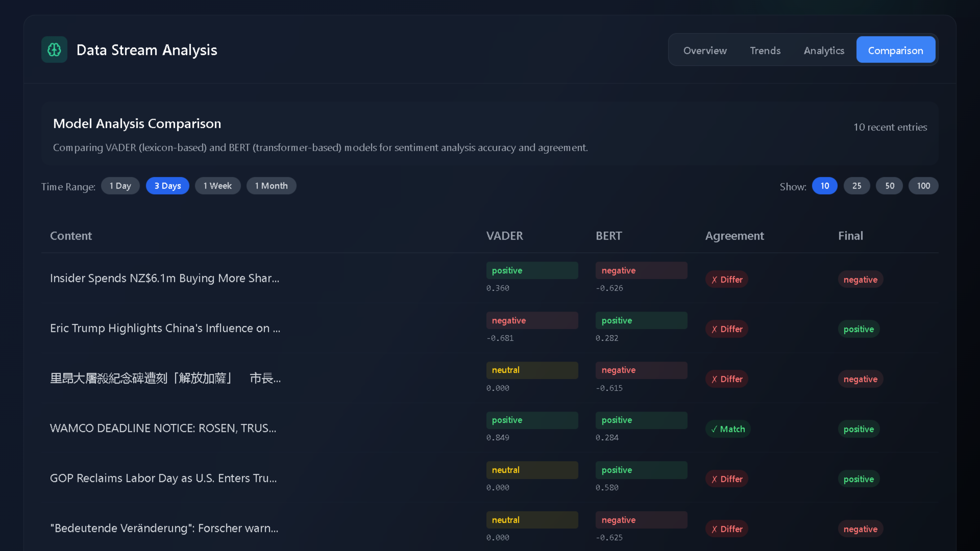This screenshot has height=551, width=980.
Task: Click the brain logo icon
Action: 54,49
